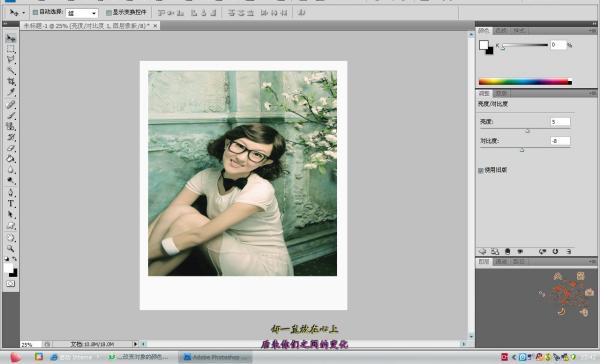Open status bar info arrow menu
The image size is (600, 364).
[135, 344]
